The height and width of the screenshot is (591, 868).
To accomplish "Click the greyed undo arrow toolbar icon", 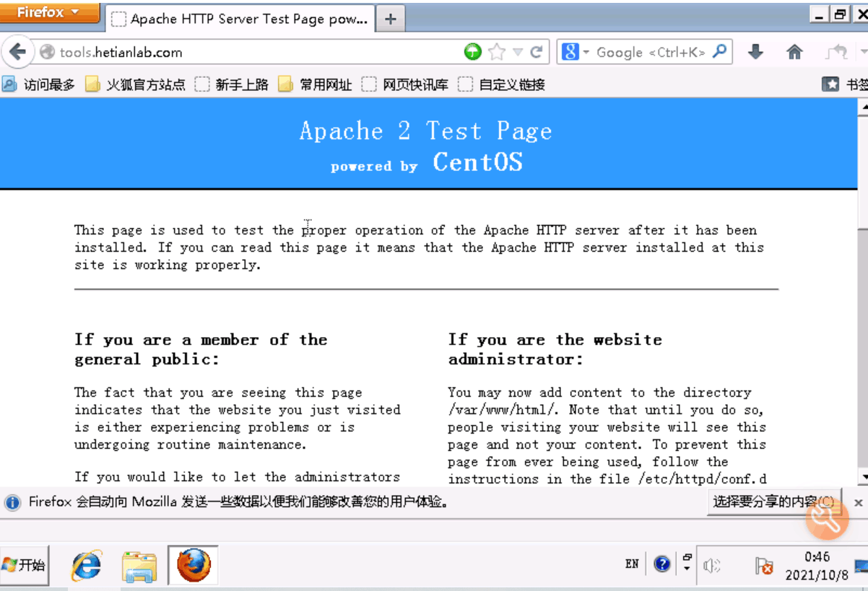I will point(837,52).
